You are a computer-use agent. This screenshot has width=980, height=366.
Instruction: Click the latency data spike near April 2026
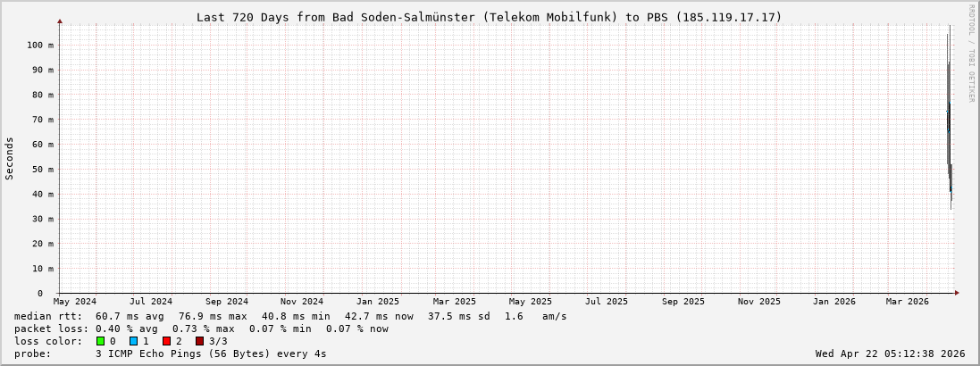click(949, 116)
